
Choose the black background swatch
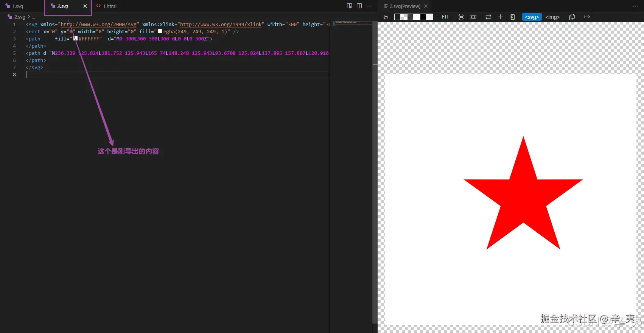coord(423,17)
